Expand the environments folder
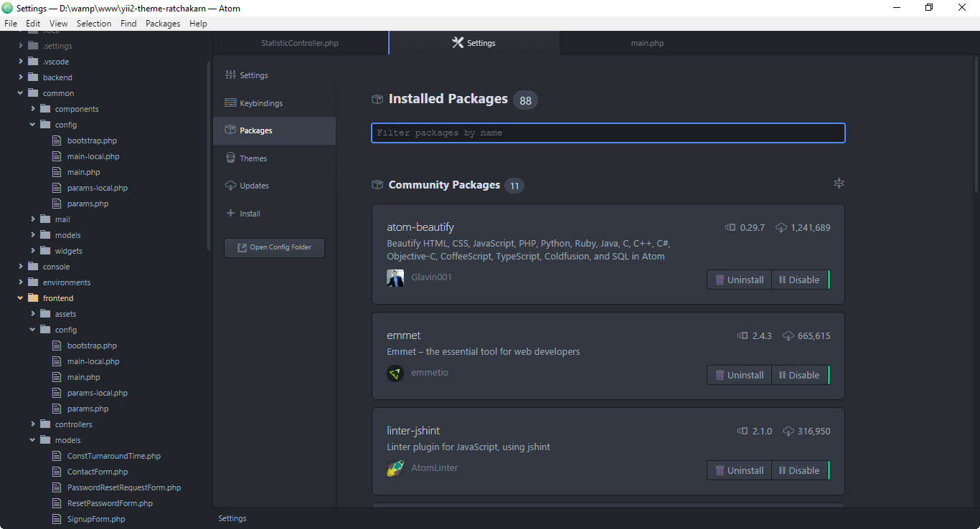This screenshot has width=980, height=529. point(21,282)
